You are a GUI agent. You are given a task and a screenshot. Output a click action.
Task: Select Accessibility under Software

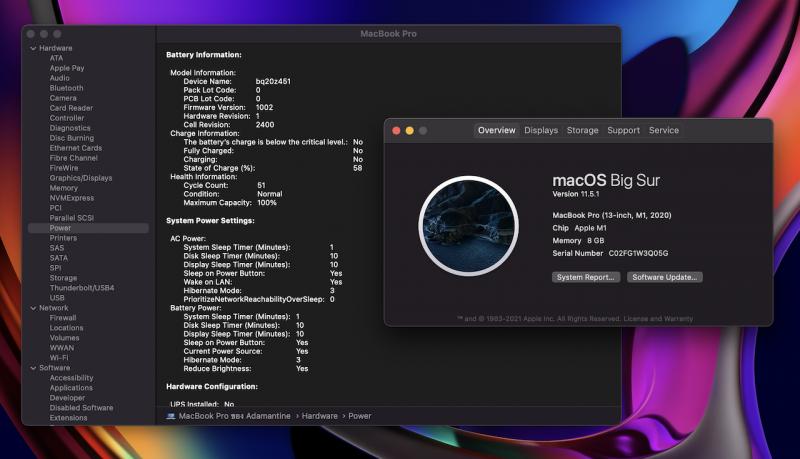click(71, 378)
